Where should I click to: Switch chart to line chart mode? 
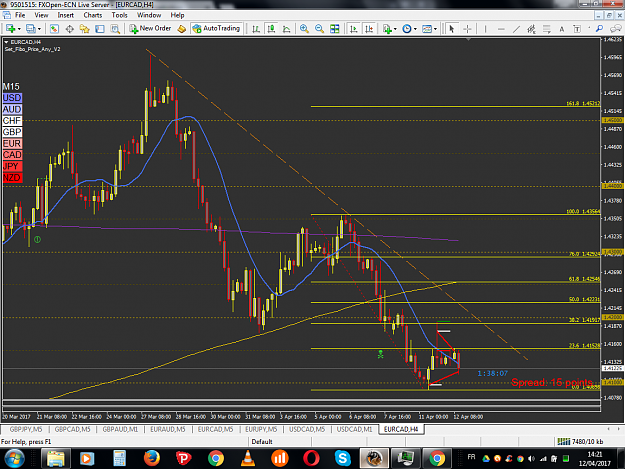click(x=286, y=29)
